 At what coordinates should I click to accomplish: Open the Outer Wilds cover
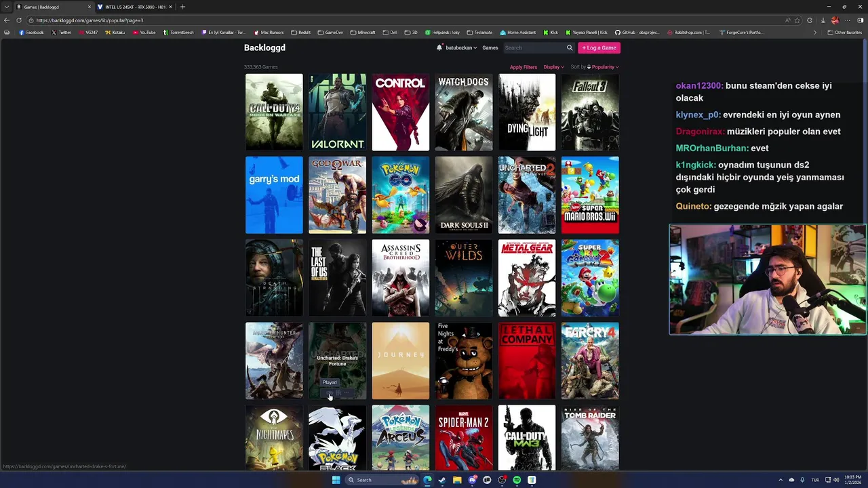tap(463, 278)
